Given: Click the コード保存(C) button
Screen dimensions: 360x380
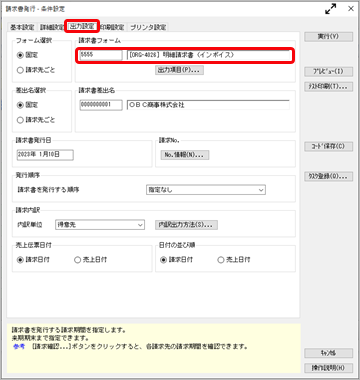Looking at the screenshot, I should coord(328,147).
